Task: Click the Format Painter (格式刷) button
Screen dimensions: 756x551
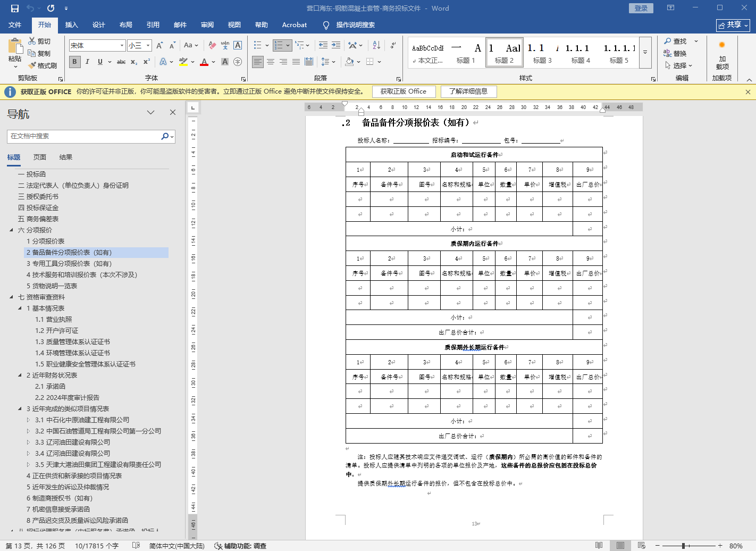Action: pyautogui.click(x=43, y=65)
